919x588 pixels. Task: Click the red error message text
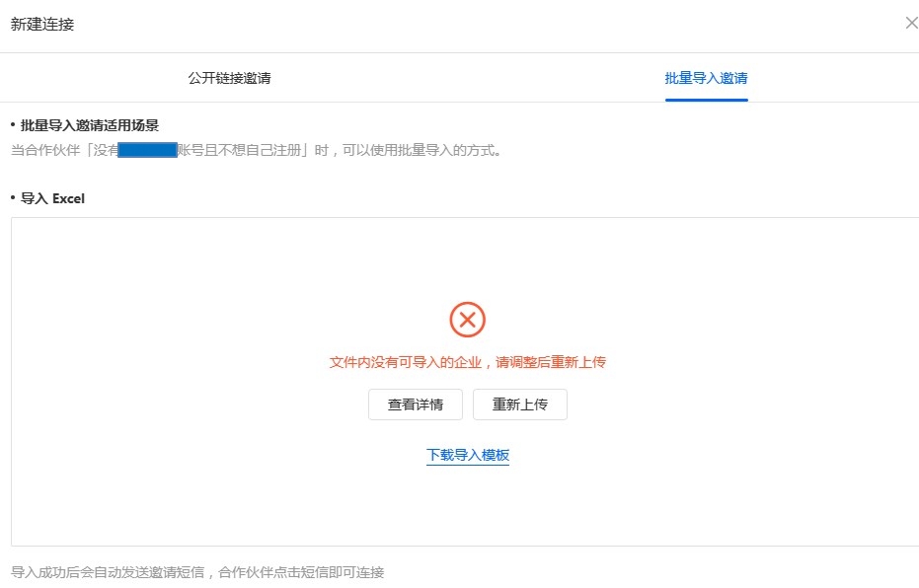coord(467,362)
